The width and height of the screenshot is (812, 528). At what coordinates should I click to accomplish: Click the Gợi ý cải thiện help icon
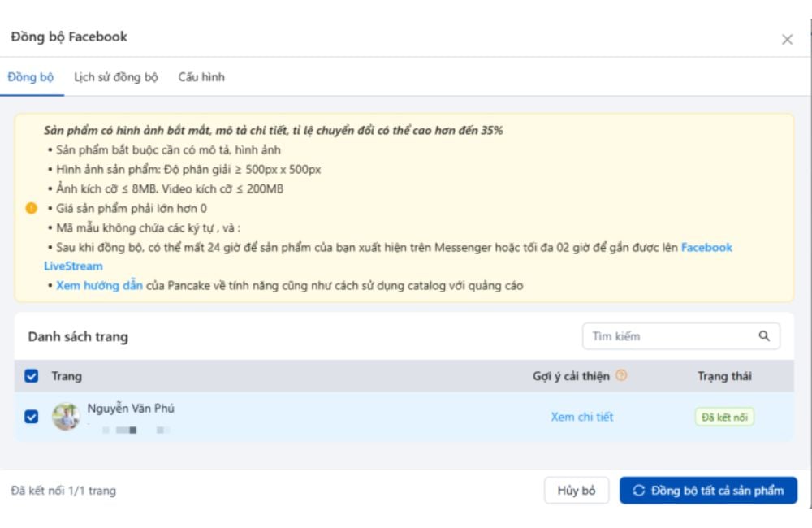pyautogui.click(x=621, y=375)
